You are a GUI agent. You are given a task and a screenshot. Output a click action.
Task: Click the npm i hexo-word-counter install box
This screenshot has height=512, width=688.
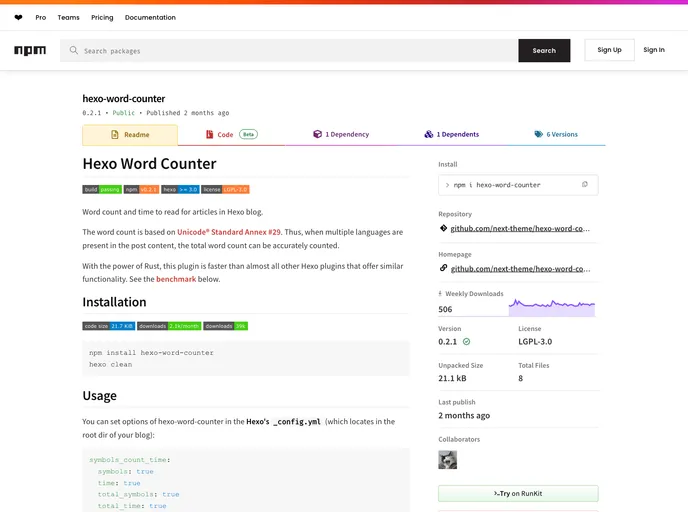[x=518, y=185]
